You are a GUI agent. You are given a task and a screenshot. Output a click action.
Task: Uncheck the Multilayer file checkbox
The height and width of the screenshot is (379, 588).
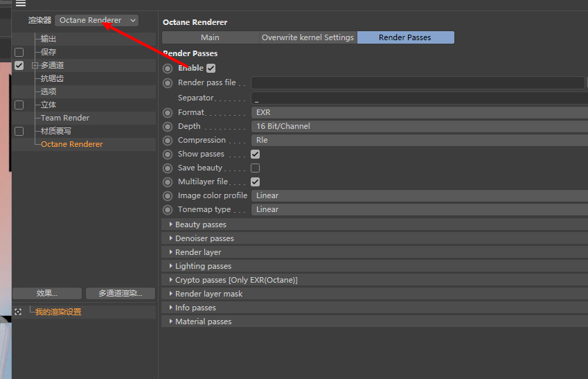pyautogui.click(x=256, y=182)
